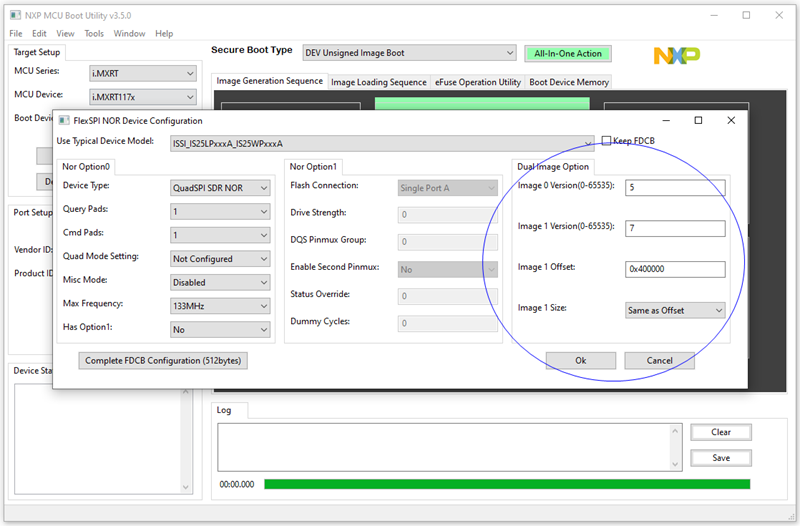Viewport: 800px width, 526px height.
Task: Click the Log scrollbar up arrow
Action: [675, 431]
